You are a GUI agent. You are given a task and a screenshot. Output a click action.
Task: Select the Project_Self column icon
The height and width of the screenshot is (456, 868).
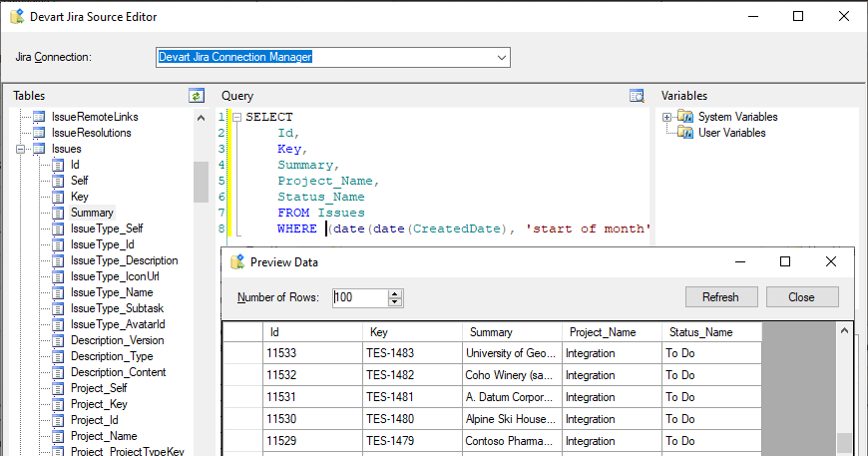tap(58, 388)
